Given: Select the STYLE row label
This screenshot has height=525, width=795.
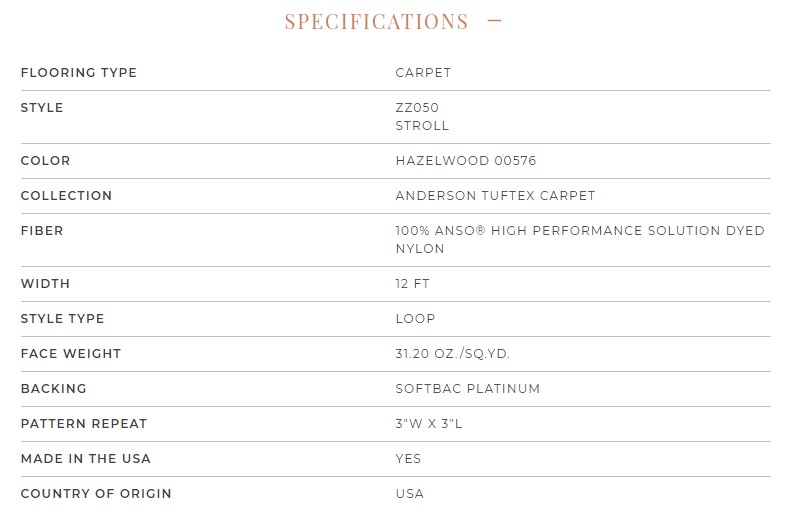Looking at the screenshot, I should pos(42,108).
